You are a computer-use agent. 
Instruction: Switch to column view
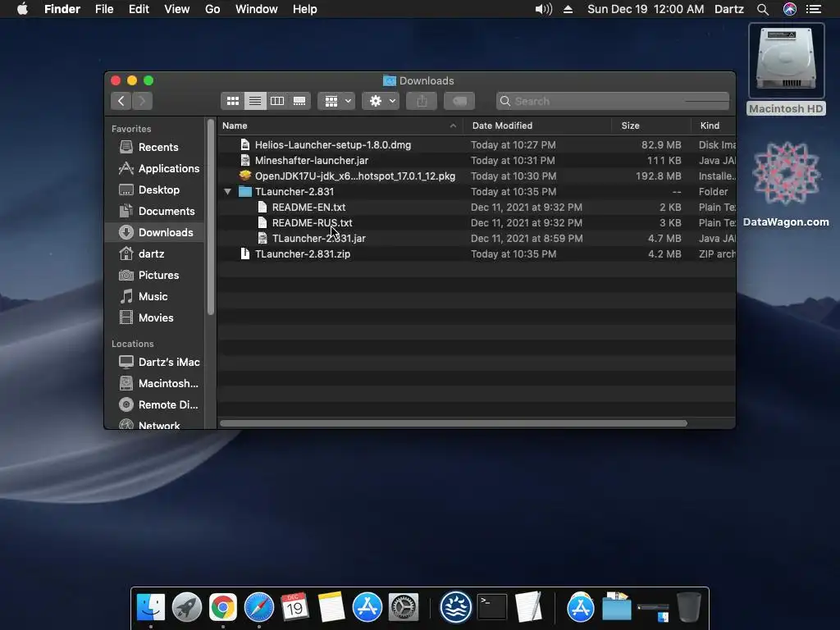(x=277, y=101)
